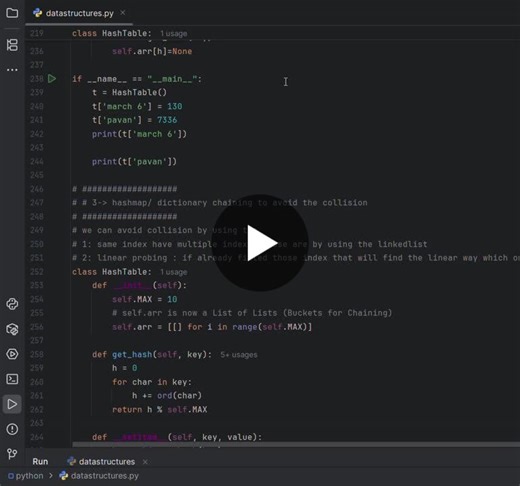This screenshot has width=520, height=486.
Task: Open the Structure tool window icon
Action: [x=12, y=45]
